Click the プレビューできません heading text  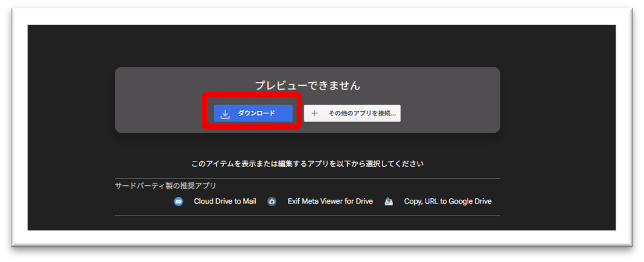click(308, 86)
